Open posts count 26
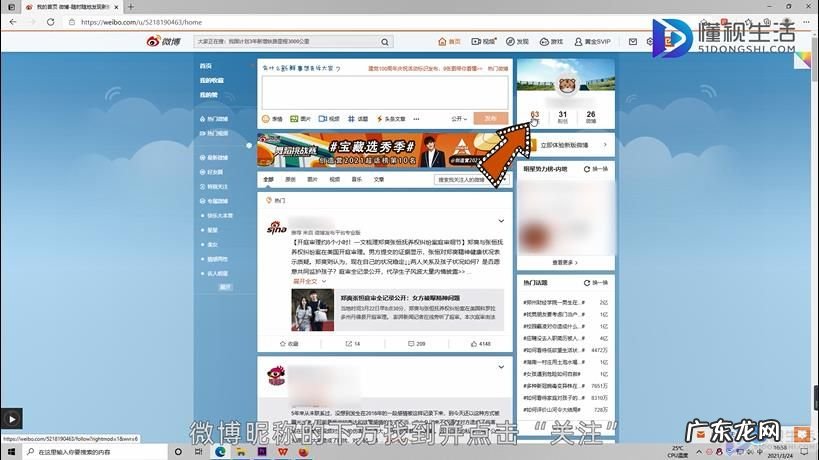The image size is (819, 460). click(591, 117)
